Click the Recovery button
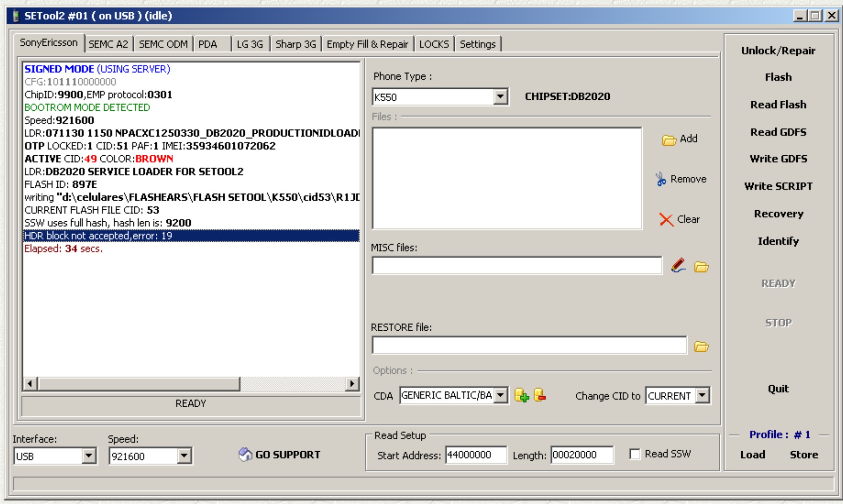The height and width of the screenshot is (504, 843). (778, 214)
